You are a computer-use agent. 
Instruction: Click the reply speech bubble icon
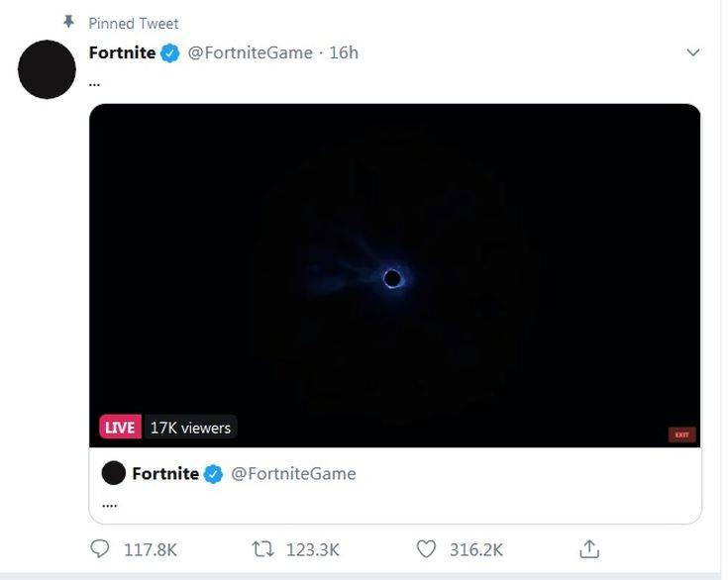(x=100, y=548)
